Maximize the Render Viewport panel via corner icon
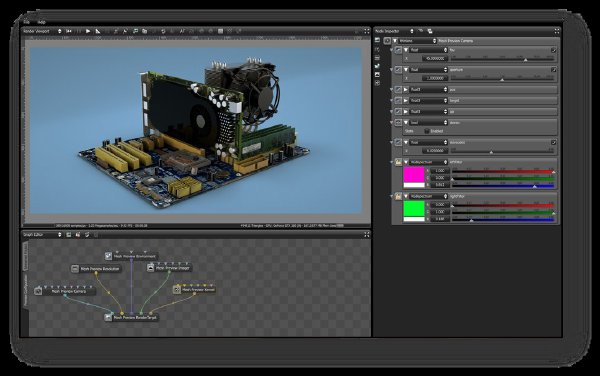This screenshot has height=376, width=600. (x=367, y=31)
